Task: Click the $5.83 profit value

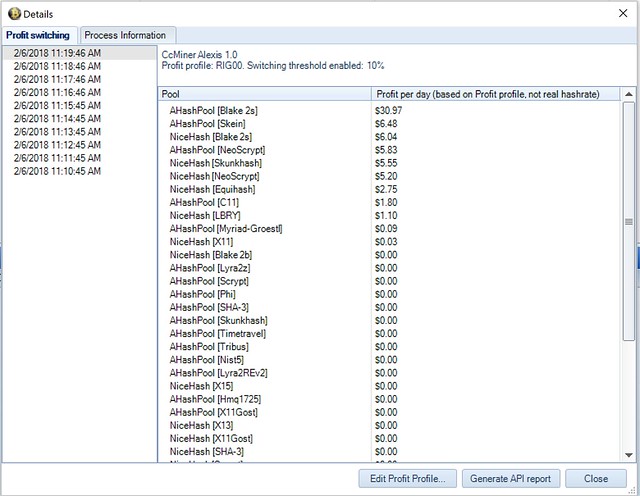Action: 386,150
